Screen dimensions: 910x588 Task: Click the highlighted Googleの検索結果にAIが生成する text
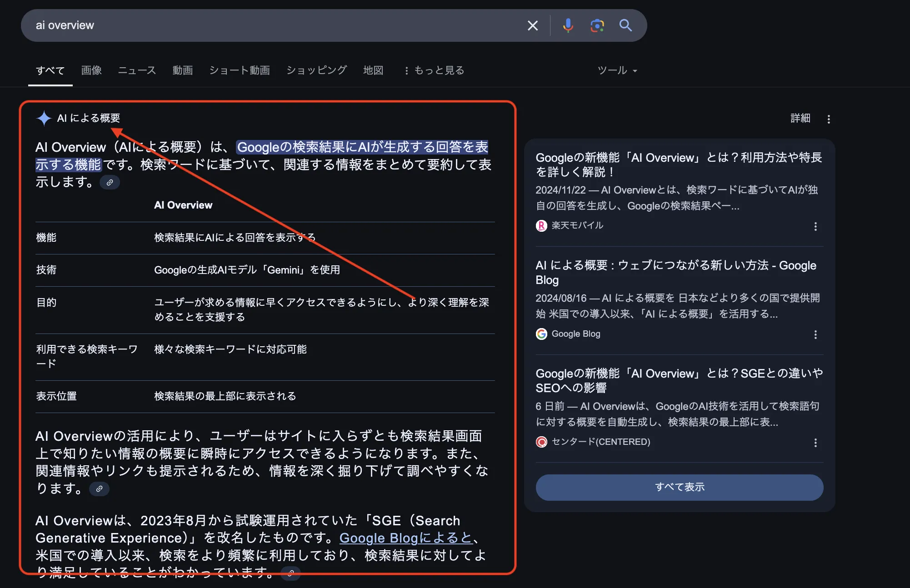(363, 147)
